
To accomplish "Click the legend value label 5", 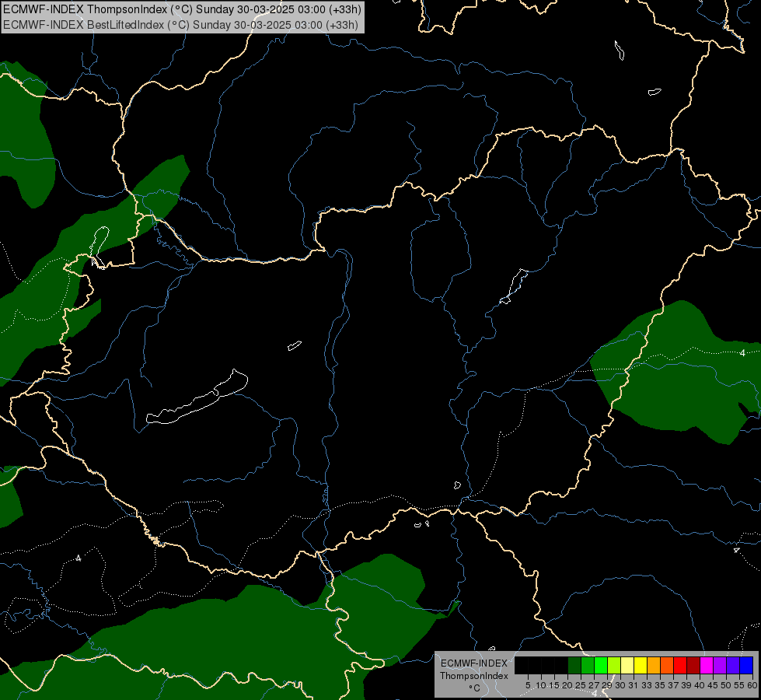I will tap(528, 685).
